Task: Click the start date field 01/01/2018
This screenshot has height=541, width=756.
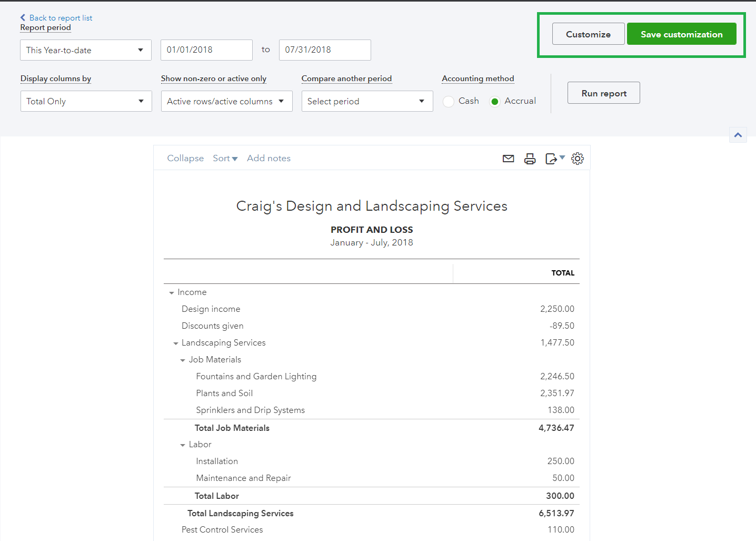Action: (206, 50)
